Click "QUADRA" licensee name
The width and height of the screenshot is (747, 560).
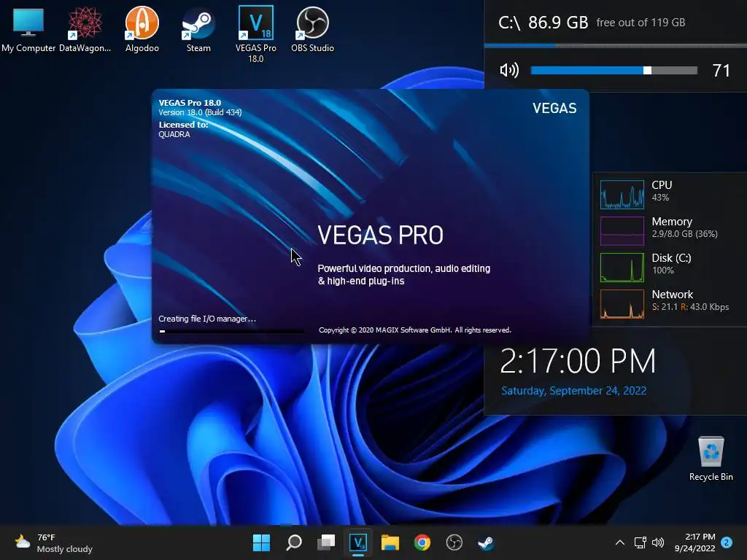(174, 134)
